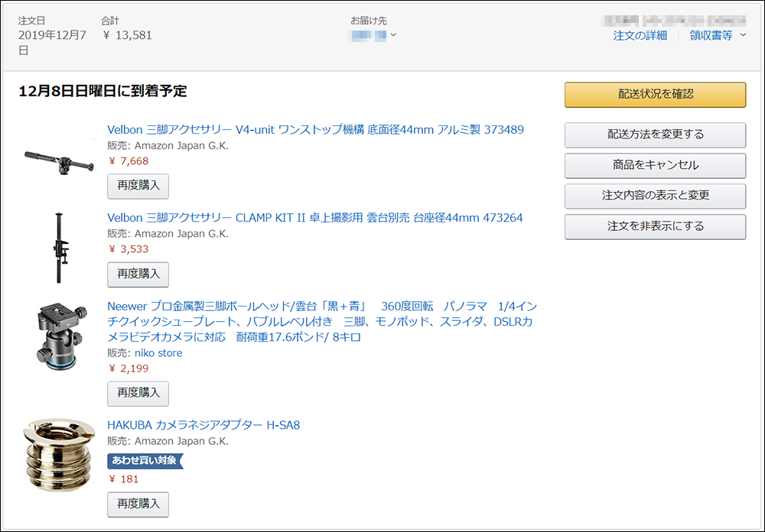765x532 pixels.
Task: Click the ¥ 7,668 price
Action: click(129, 161)
